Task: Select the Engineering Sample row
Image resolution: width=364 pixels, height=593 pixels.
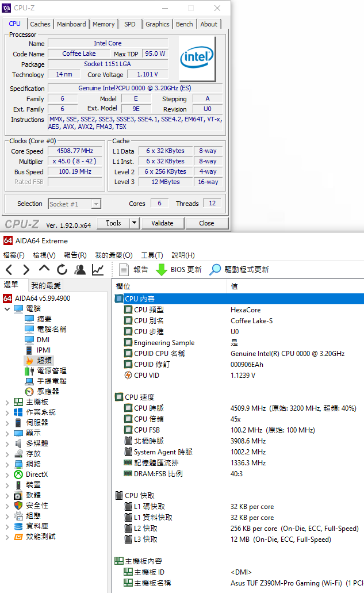Action: click(239, 343)
